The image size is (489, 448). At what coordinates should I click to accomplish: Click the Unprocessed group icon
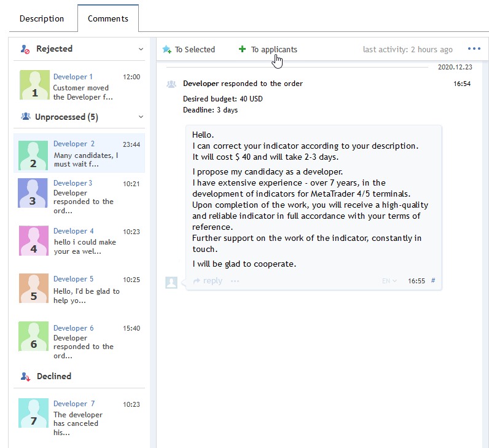(26, 117)
